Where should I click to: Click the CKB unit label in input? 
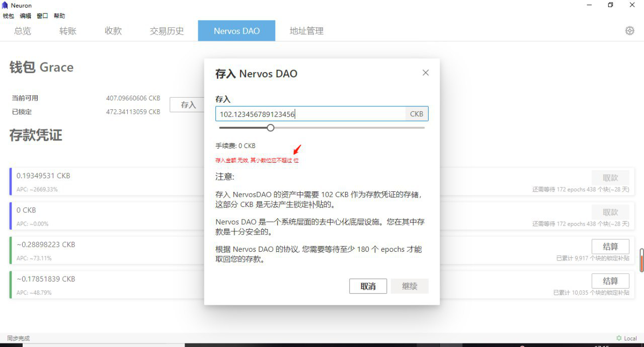417,114
